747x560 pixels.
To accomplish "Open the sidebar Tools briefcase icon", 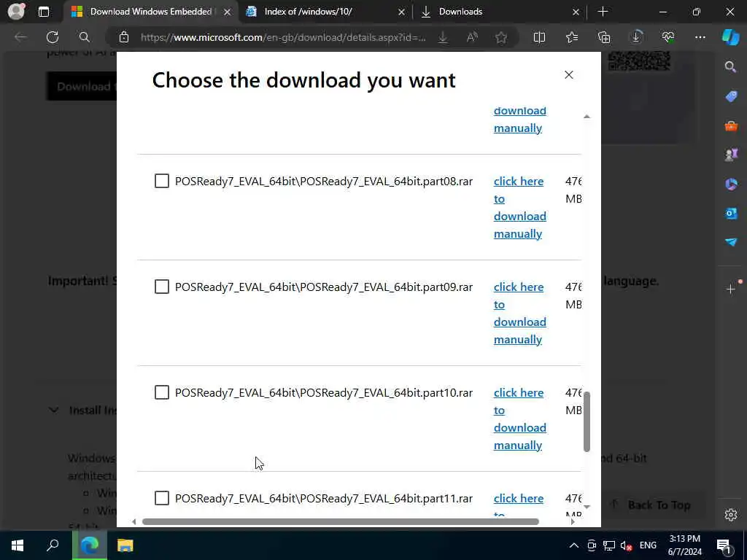I will 731,126.
